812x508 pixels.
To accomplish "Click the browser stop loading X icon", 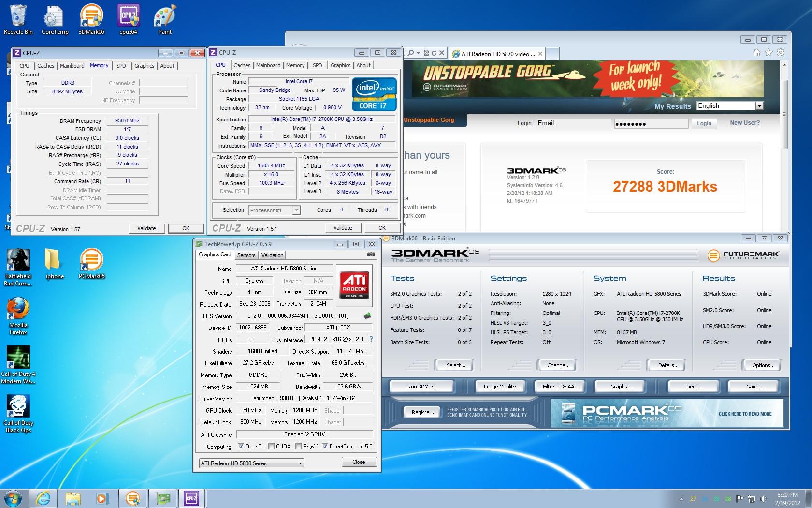I will point(441,53).
